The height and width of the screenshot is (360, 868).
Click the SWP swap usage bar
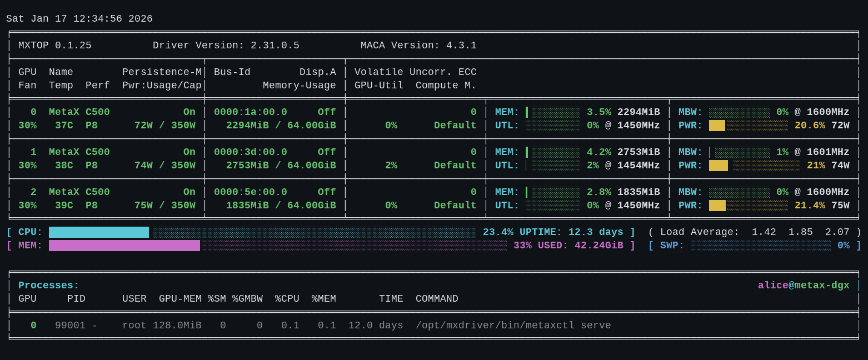coord(761,246)
